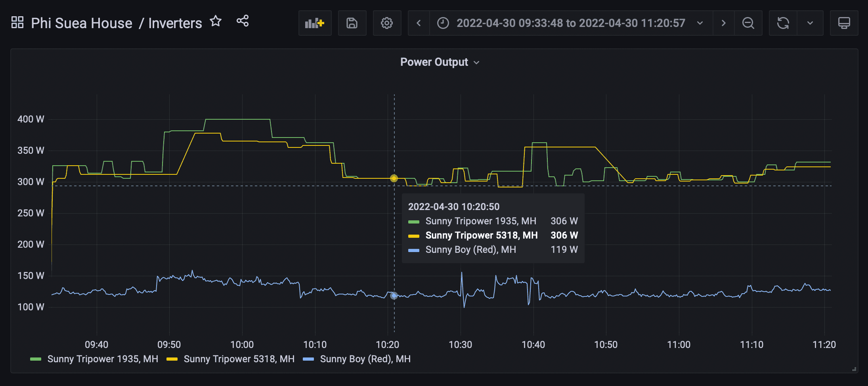Click the 350 W axis label

click(x=31, y=151)
